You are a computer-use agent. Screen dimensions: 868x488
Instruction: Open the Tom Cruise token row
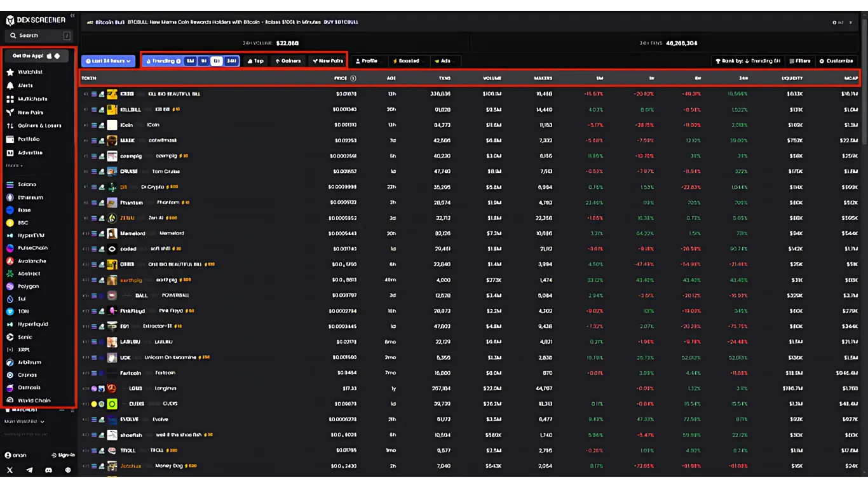(x=470, y=172)
